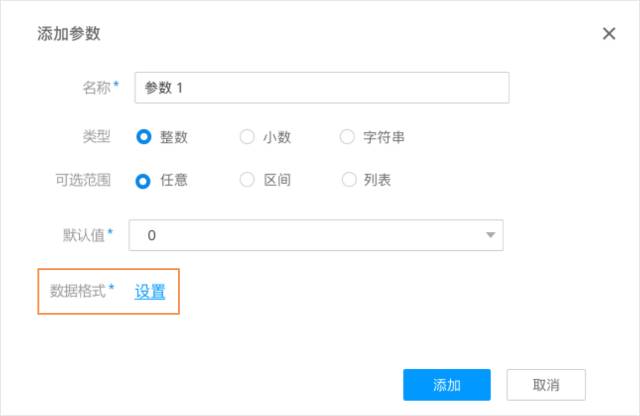Click the 默认值 field label
This screenshot has height=416, width=640.
click(83, 235)
